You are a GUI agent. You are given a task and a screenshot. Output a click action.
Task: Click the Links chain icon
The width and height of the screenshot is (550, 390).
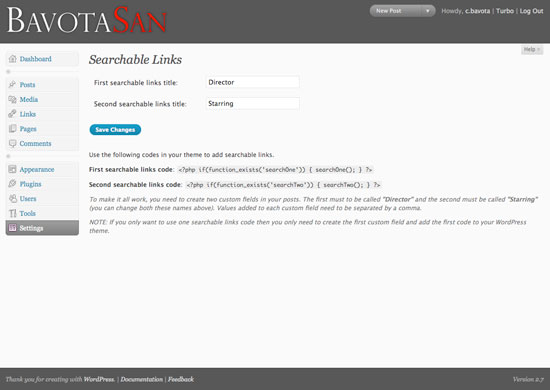tap(13, 114)
